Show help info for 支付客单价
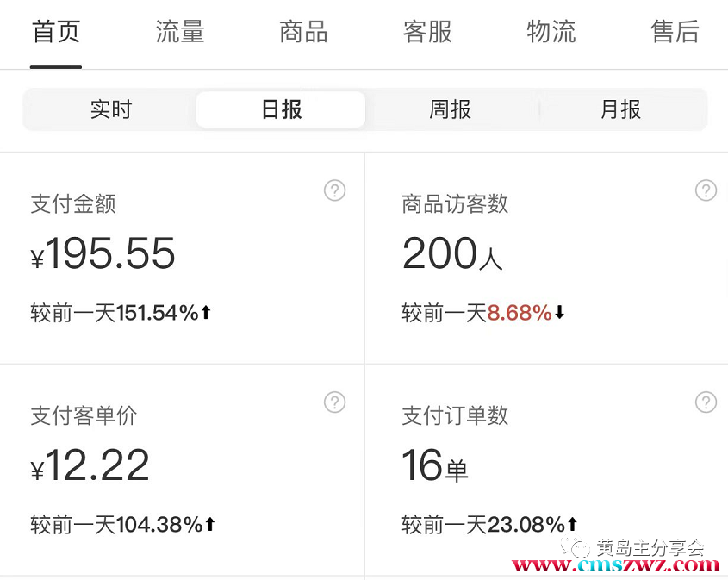 pyautogui.click(x=334, y=402)
